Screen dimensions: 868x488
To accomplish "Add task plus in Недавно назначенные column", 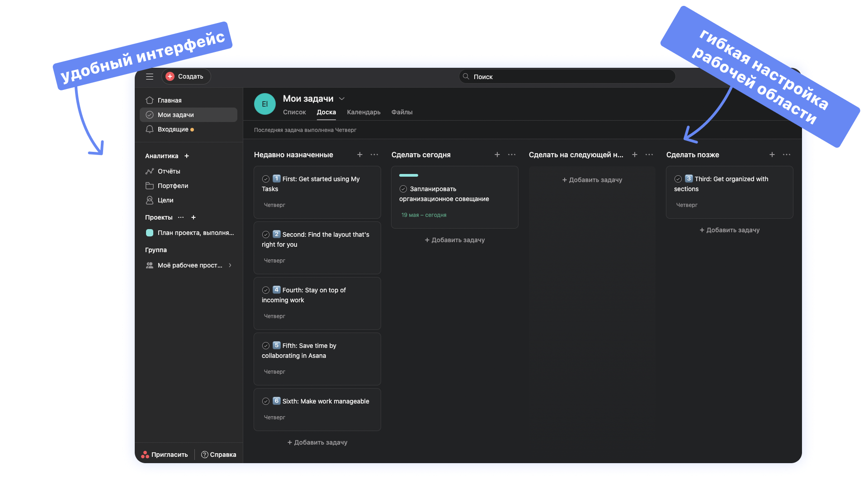I will pos(360,155).
